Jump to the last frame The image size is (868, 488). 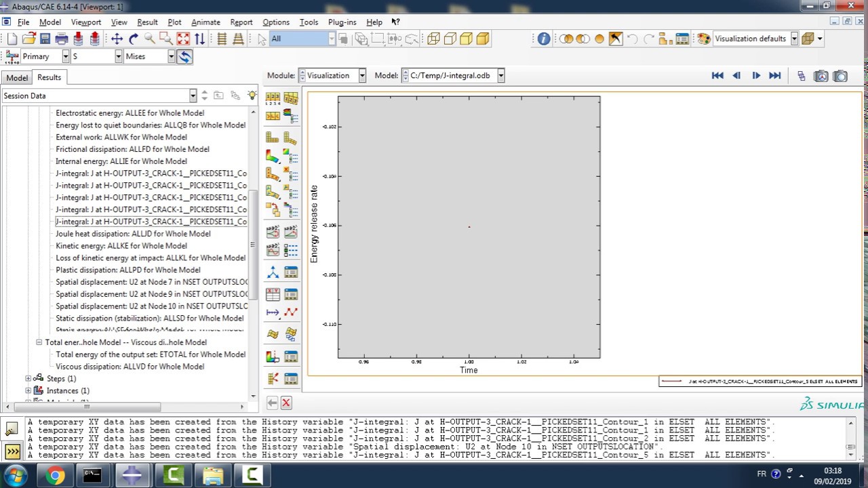tap(774, 76)
